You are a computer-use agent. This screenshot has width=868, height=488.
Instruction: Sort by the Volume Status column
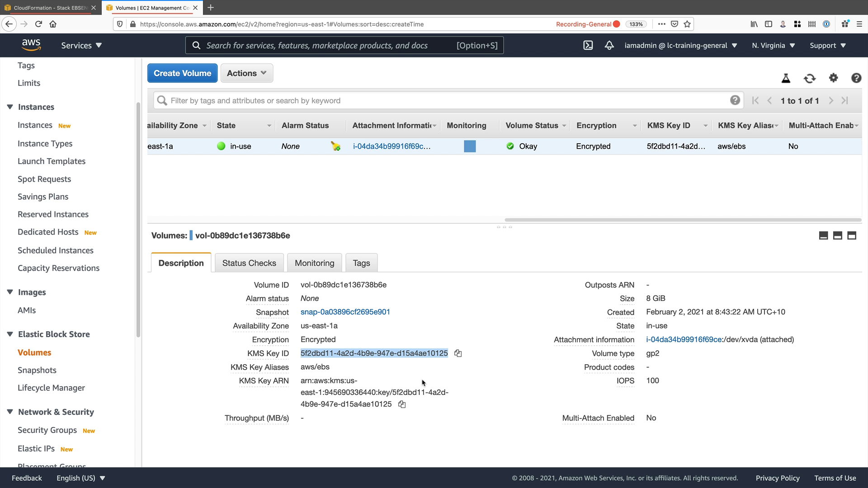click(535, 126)
